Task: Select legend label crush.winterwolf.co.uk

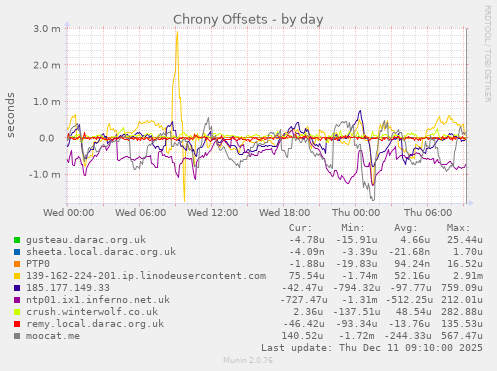Action: coord(92,312)
